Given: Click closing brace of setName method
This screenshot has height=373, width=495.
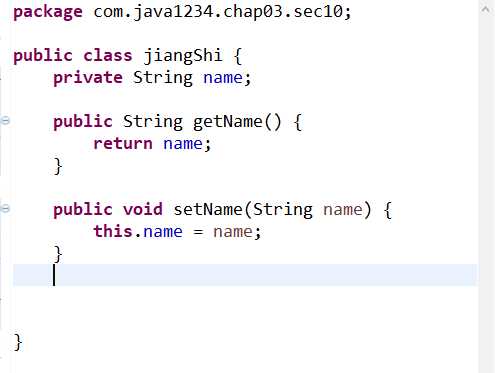Looking at the screenshot, I should coord(58,254).
